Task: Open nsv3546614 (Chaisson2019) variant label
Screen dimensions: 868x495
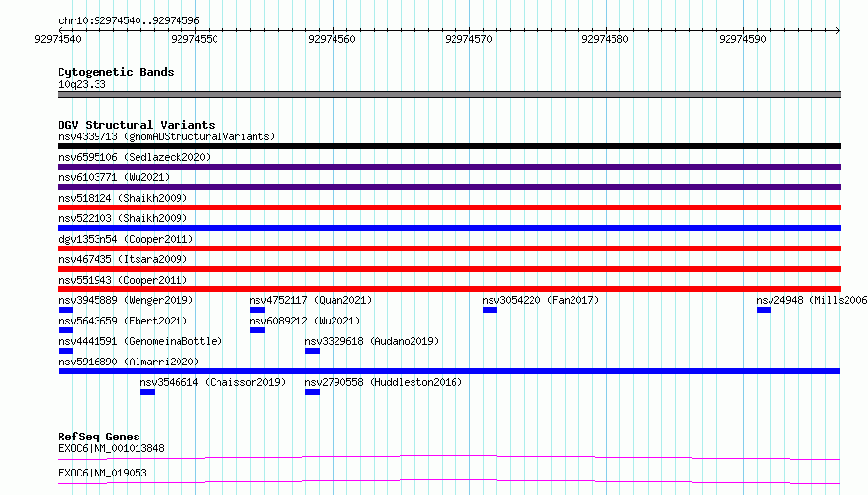Action: click(213, 382)
